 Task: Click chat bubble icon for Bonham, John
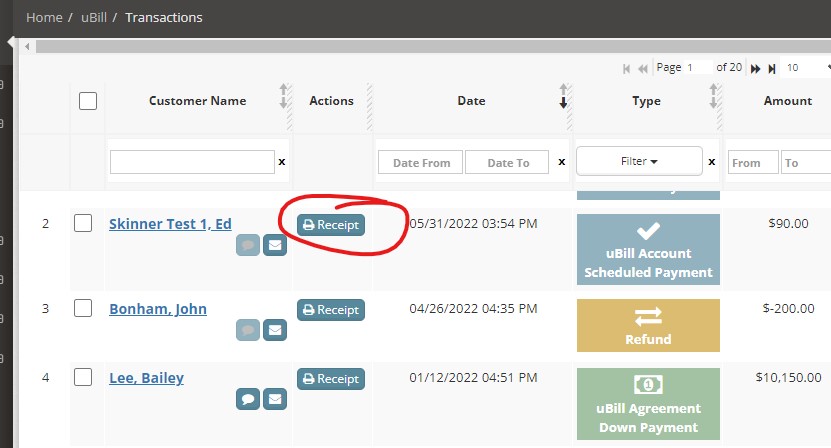(x=248, y=329)
